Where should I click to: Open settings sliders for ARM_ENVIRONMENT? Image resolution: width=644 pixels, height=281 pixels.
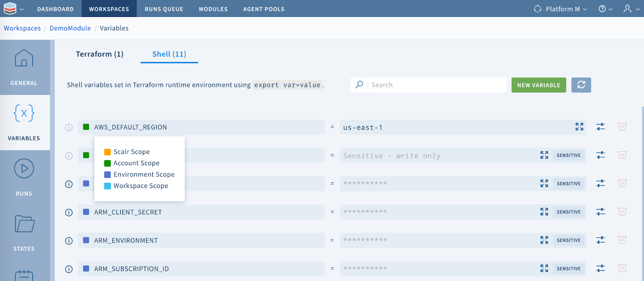click(x=601, y=240)
